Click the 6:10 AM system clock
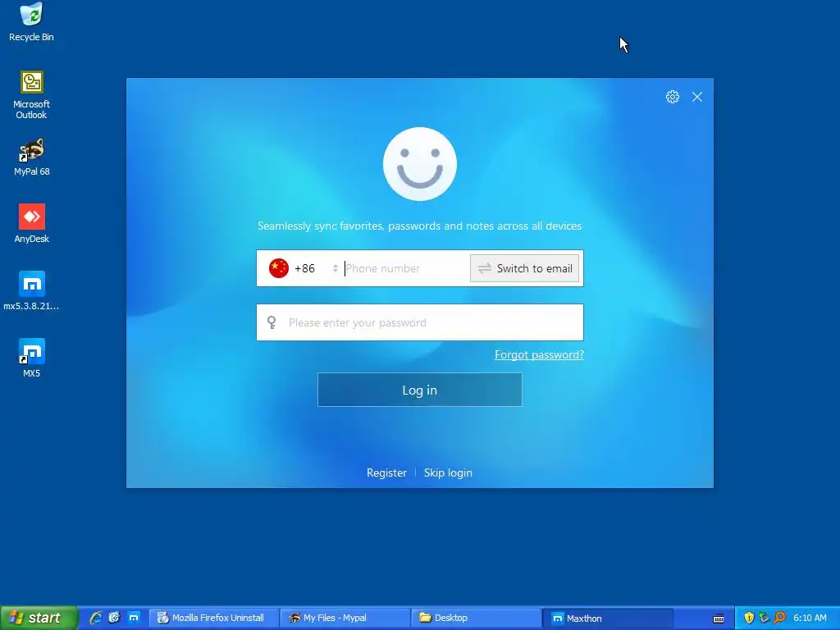 (x=810, y=619)
